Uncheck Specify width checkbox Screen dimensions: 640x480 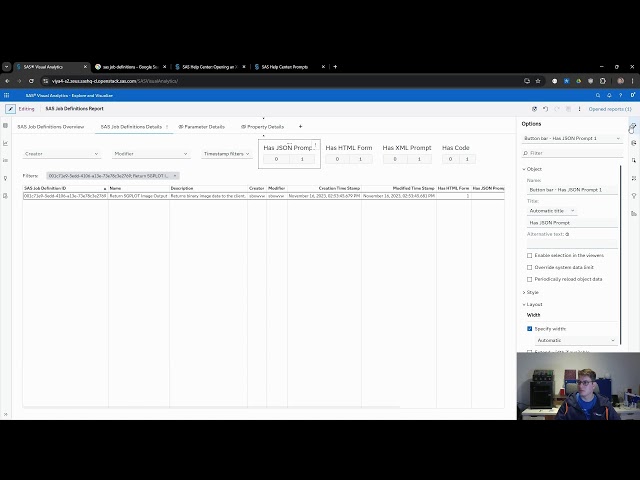tap(529, 329)
